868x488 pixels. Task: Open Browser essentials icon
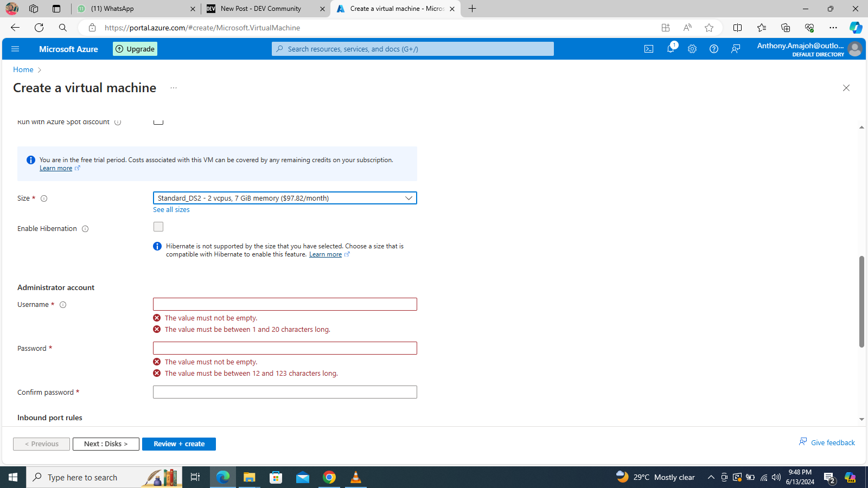[x=809, y=28]
